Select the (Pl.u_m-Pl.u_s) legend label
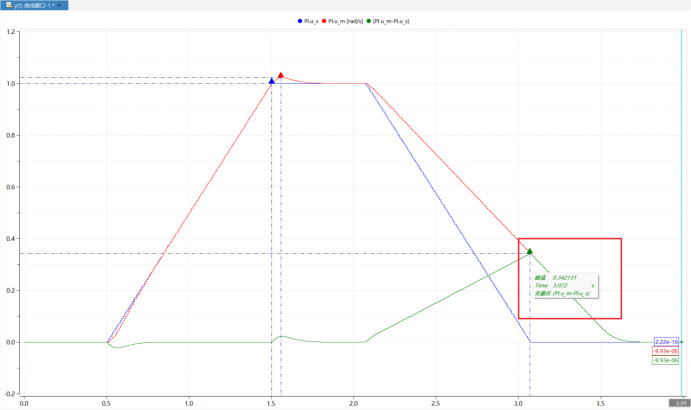 (x=391, y=21)
